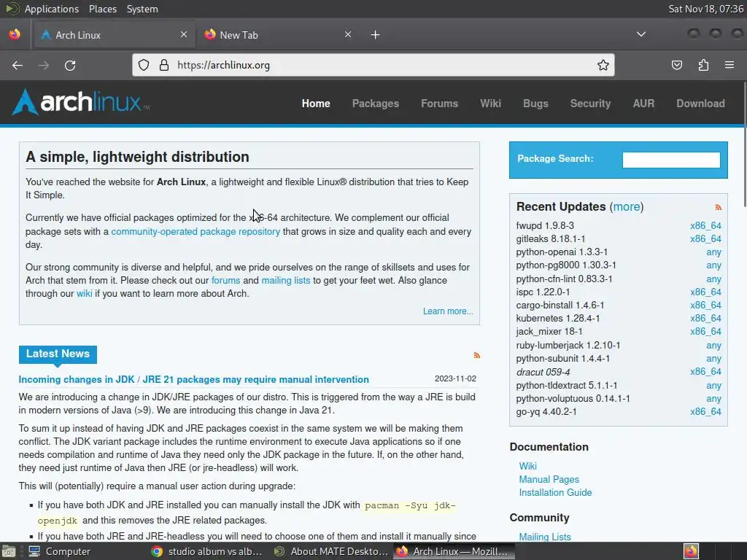
Task: Open the fwupd 1.9.8-3 package entry
Action: pyautogui.click(x=545, y=226)
